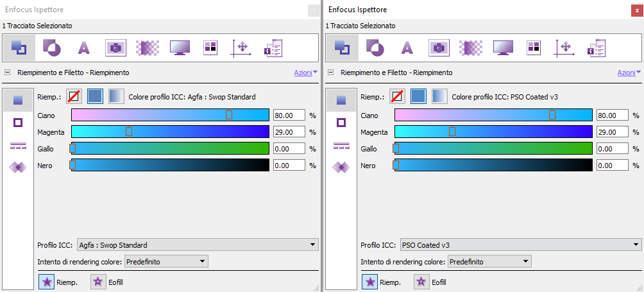Open Text category icon in left inspector
Image resolution: width=644 pixels, height=292 pixels.
click(83, 47)
